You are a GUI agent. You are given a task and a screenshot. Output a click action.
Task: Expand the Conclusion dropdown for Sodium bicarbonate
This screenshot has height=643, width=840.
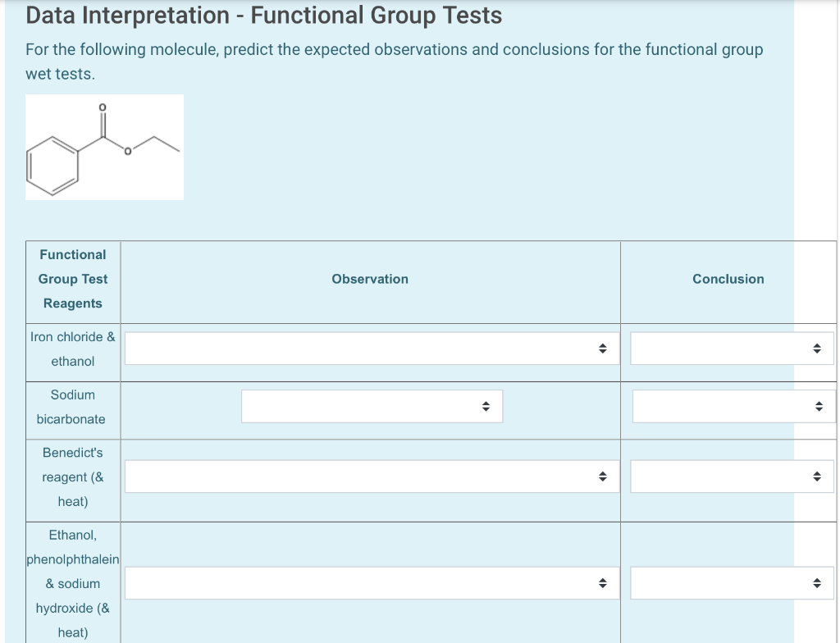[x=731, y=405]
